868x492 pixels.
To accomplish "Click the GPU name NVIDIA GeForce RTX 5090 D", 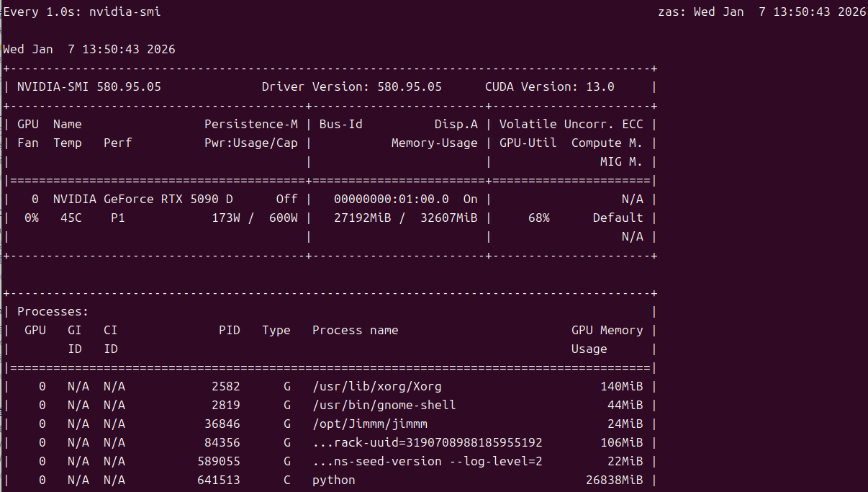I will pyautogui.click(x=143, y=199).
